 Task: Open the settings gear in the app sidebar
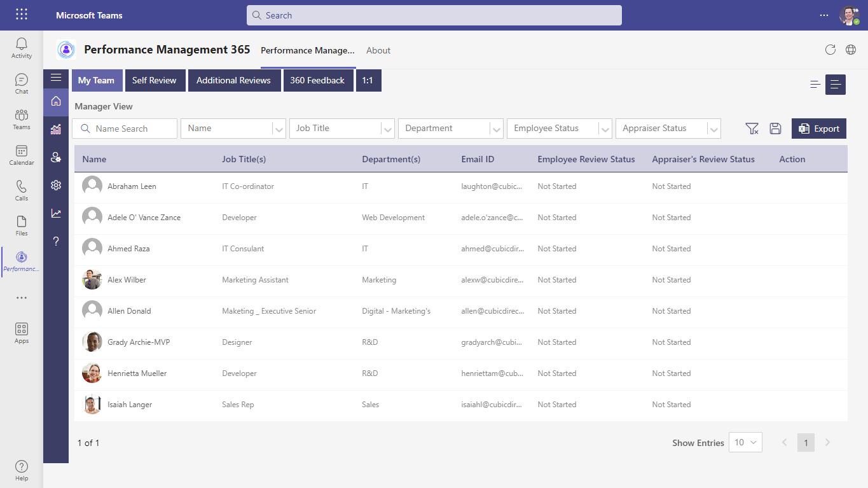(55, 185)
